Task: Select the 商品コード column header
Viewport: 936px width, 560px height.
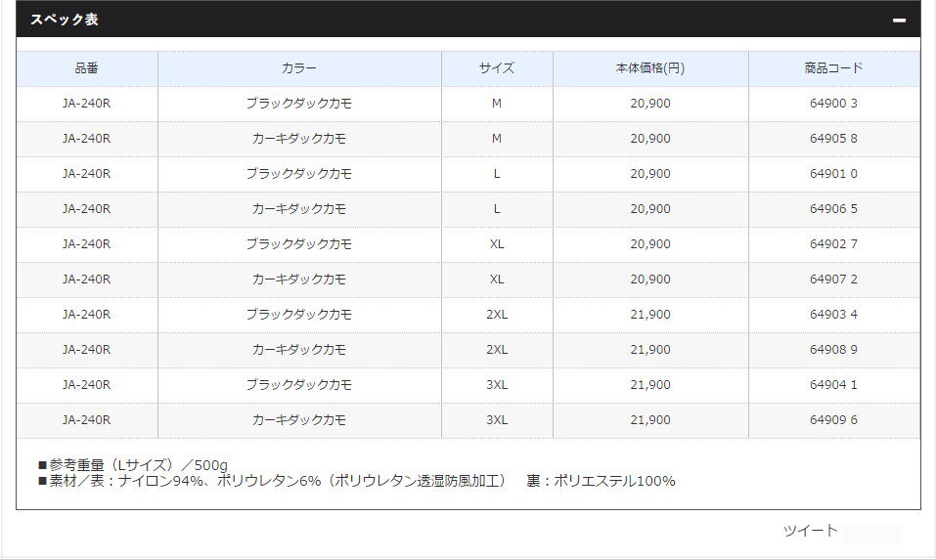Action: pyautogui.click(x=833, y=68)
